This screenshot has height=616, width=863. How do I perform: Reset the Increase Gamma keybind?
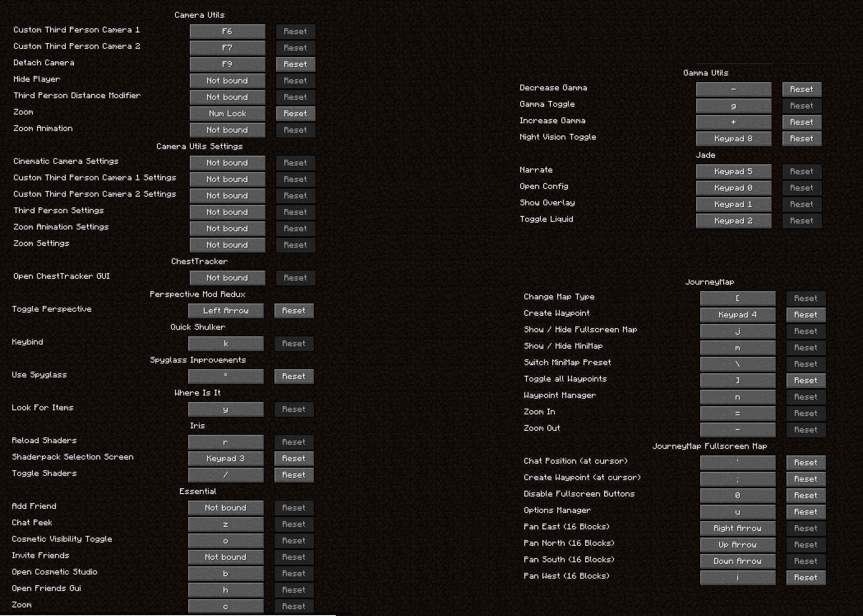click(x=802, y=122)
